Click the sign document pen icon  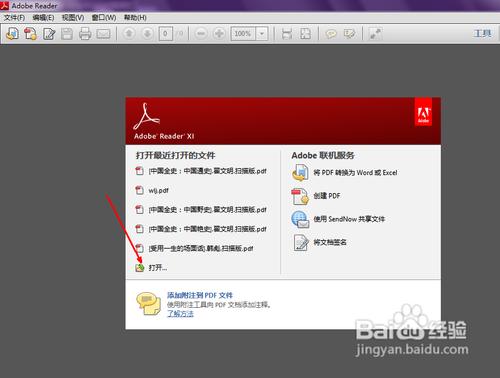pos(301,242)
